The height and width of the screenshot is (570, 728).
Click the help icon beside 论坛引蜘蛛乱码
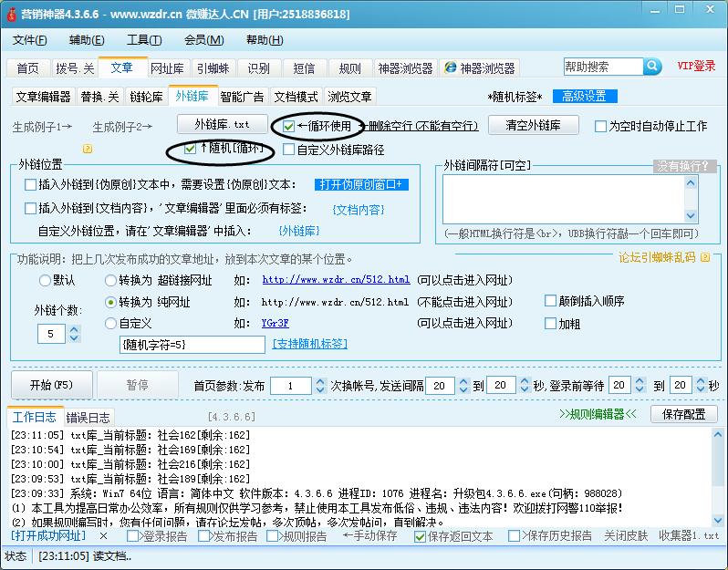point(704,258)
